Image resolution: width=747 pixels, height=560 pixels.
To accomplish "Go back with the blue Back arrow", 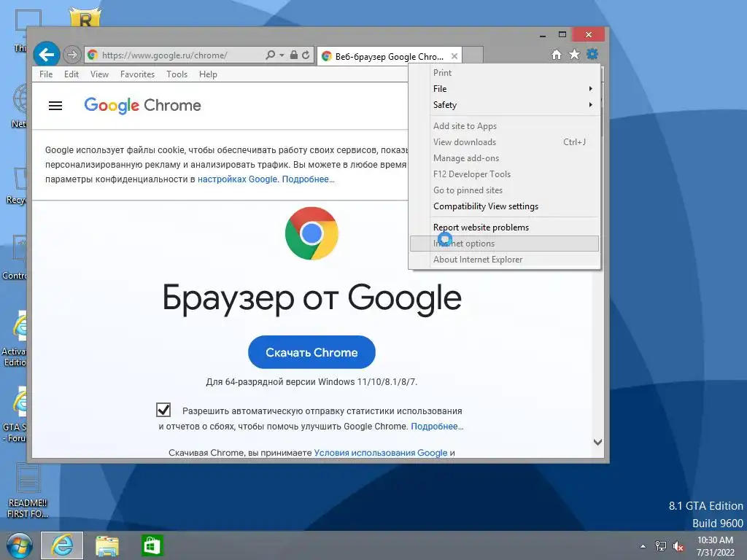I will 46,55.
